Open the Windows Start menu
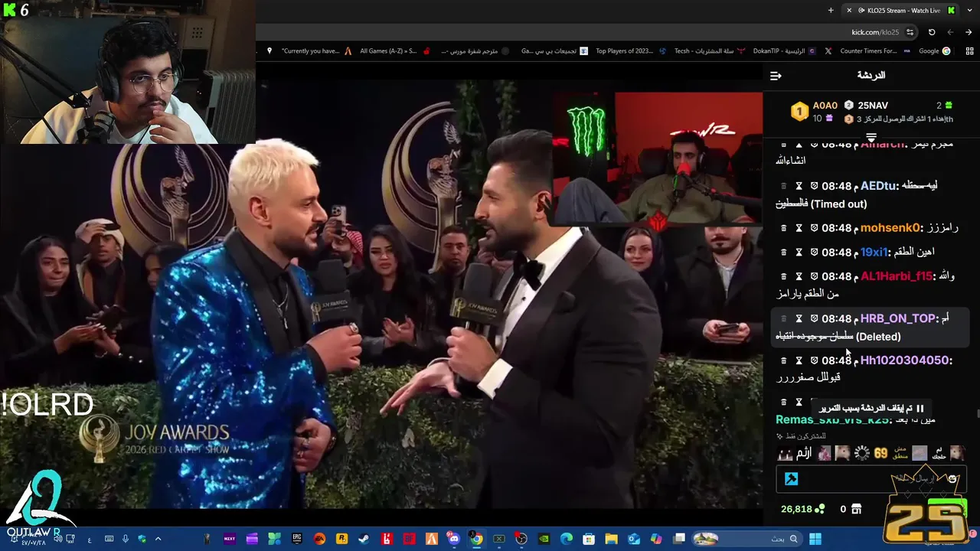 pyautogui.click(x=815, y=539)
